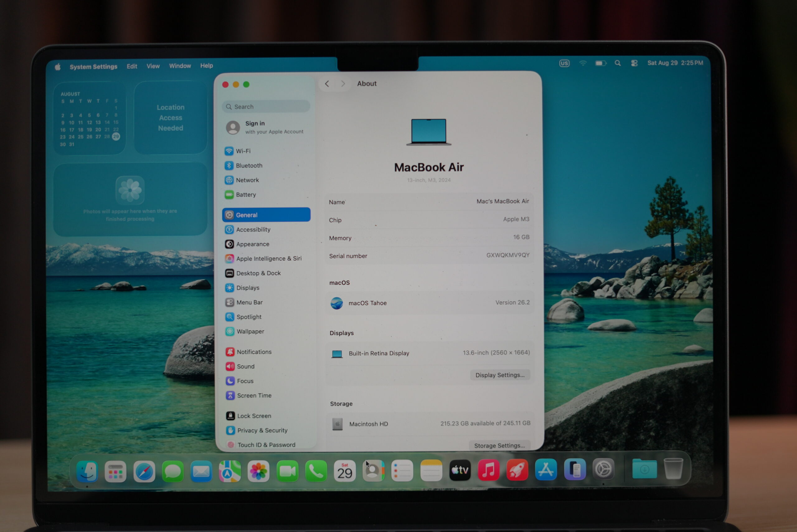
Task: Click the Display Settings... button
Action: (x=500, y=375)
